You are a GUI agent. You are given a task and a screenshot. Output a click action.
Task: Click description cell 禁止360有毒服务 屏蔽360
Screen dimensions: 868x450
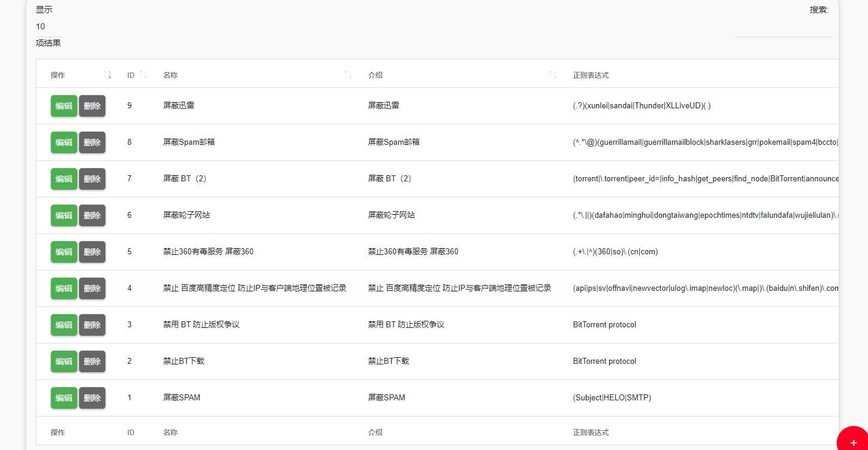click(413, 251)
